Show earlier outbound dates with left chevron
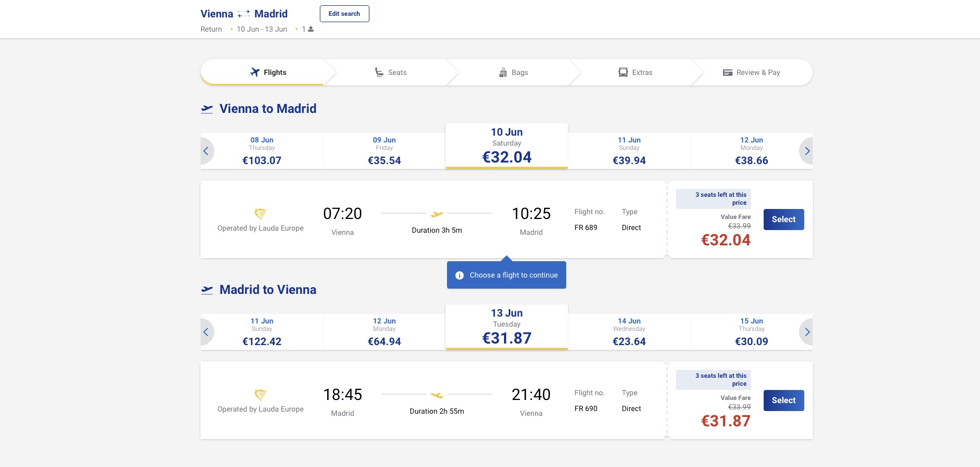 [206, 151]
